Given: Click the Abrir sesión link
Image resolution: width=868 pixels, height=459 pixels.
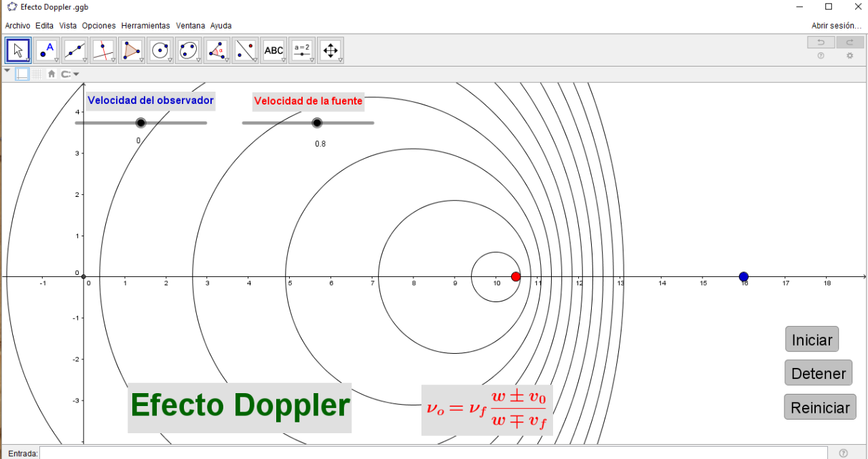Looking at the screenshot, I should pyautogui.click(x=837, y=26).
